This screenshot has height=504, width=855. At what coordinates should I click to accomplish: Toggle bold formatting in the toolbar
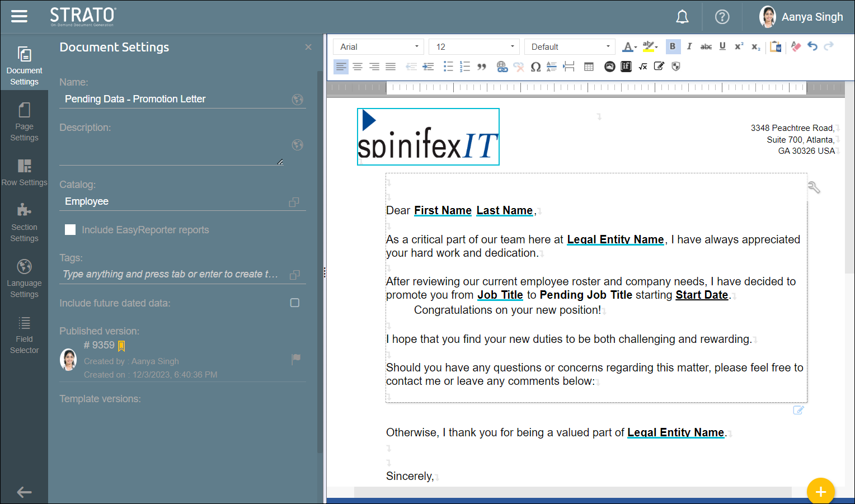coord(673,46)
